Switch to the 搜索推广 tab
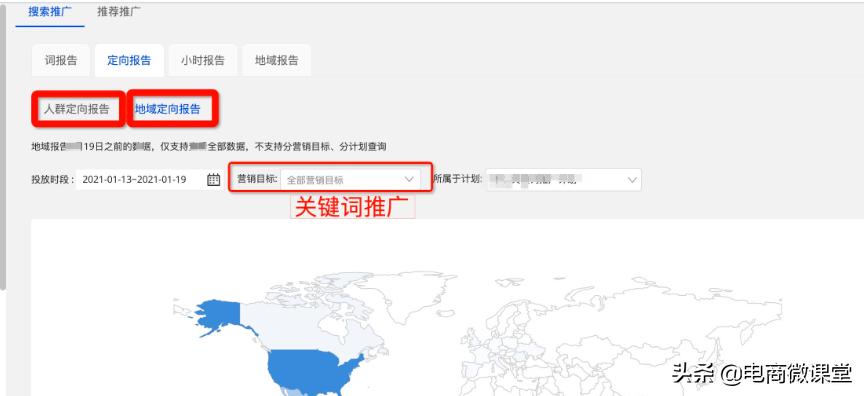This screenshot has height=396, width=864. (x=50, y=12)
